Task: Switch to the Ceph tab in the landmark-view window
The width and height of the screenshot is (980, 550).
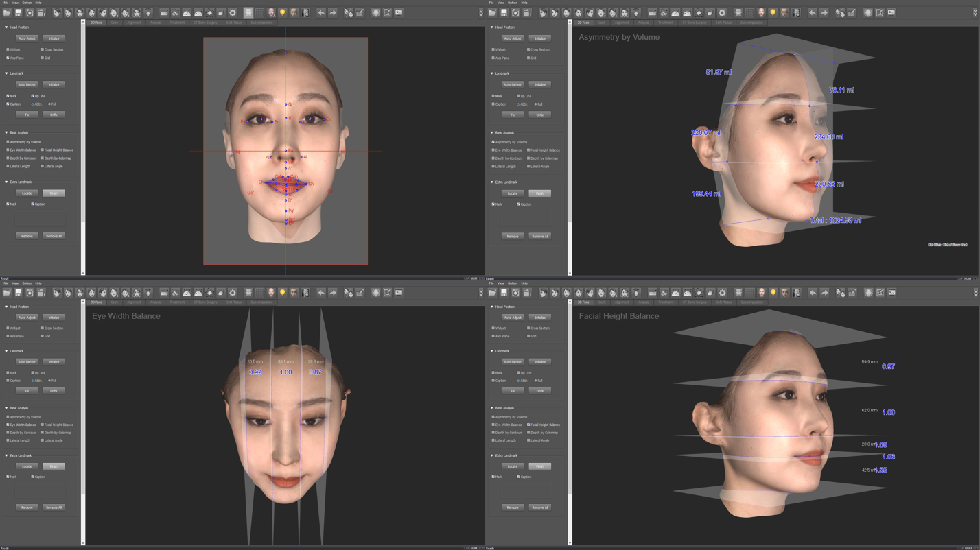Action: pyautogui.click(x=115, y=23)
